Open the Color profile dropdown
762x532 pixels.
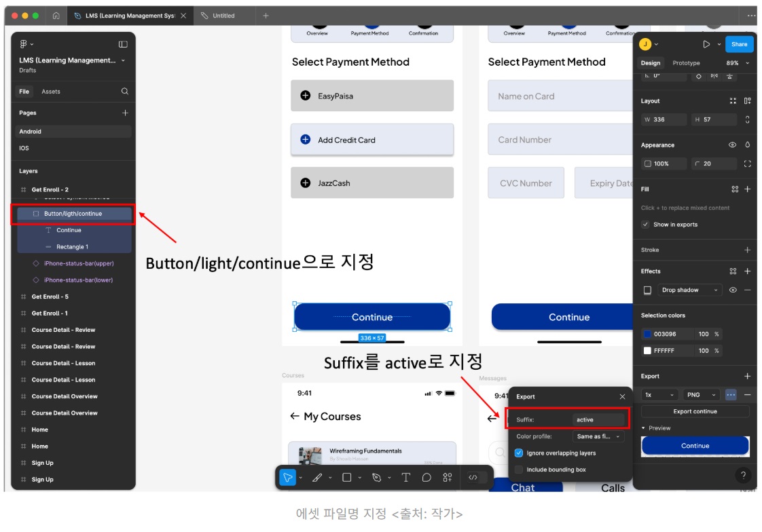tap(598, 436)
